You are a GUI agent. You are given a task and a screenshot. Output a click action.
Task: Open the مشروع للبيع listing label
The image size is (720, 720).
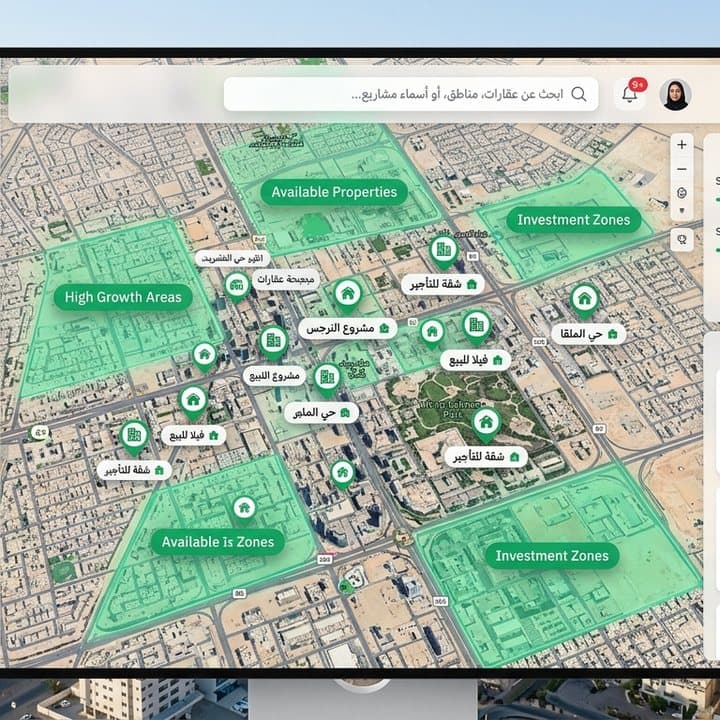[274, 376]
